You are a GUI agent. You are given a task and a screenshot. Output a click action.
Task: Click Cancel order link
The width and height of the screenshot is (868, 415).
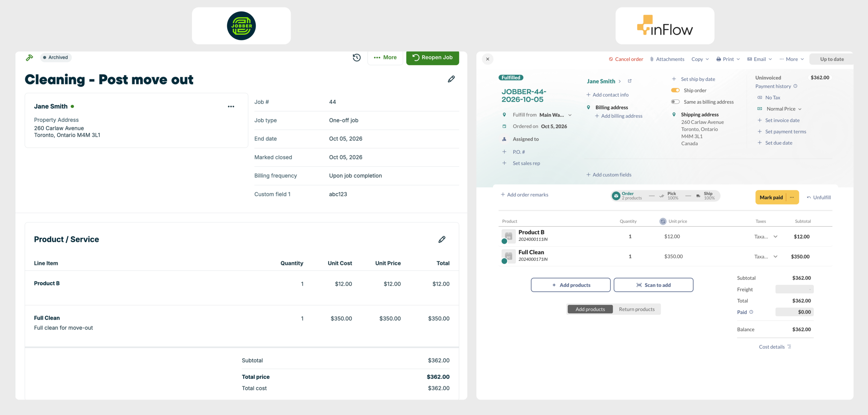pos(626,59)
